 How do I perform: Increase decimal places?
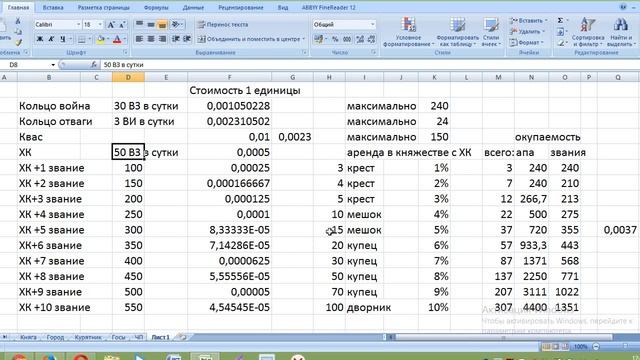pos(360,39)
